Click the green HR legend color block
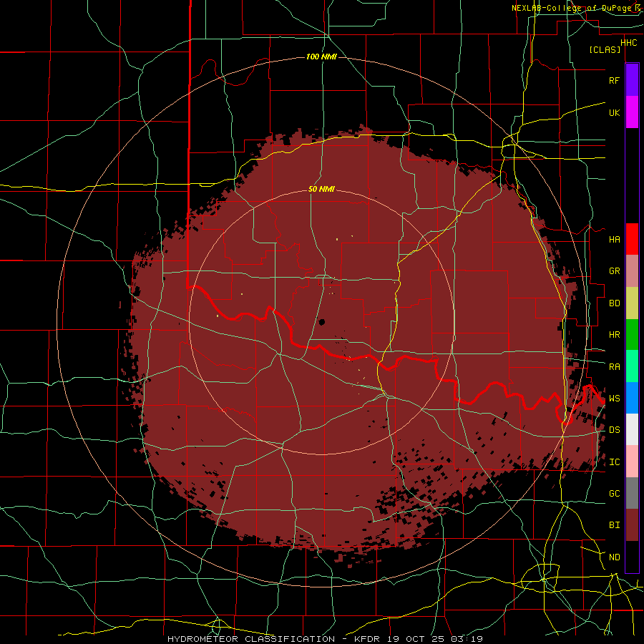 click(x=632, y=335)
